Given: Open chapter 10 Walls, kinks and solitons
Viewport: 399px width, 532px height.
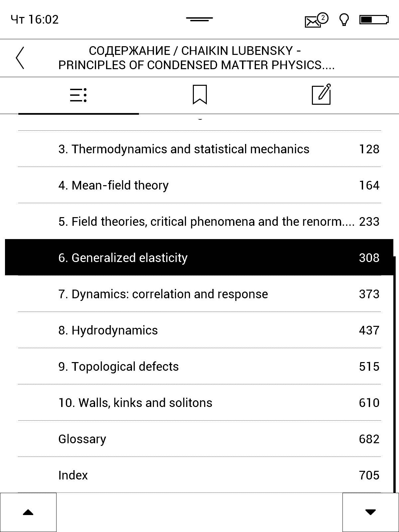Looking at the screenshot, I should (x=199, y=403).
